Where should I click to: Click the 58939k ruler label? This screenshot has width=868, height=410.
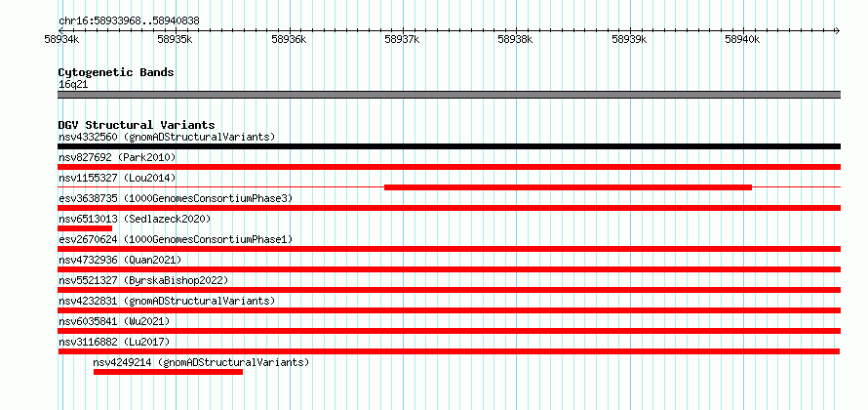[x=629, y=39]
